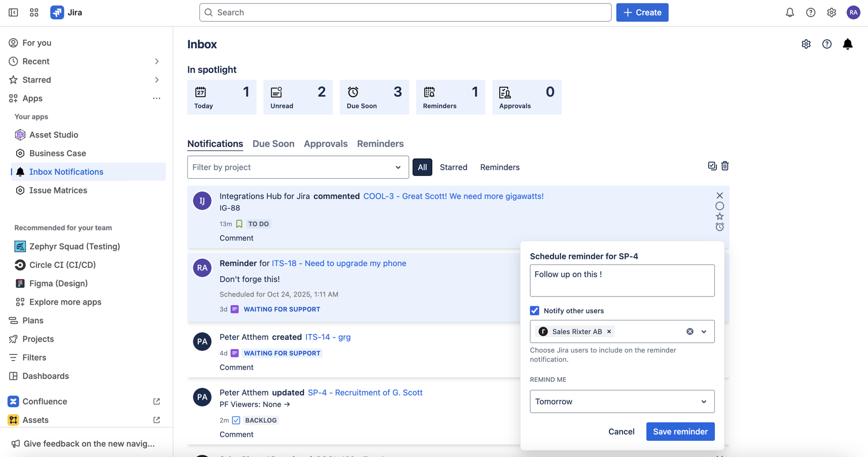Viewport: 868px width, 457px height.
Task: Click the reminder message text field
Action: [622, 280]
